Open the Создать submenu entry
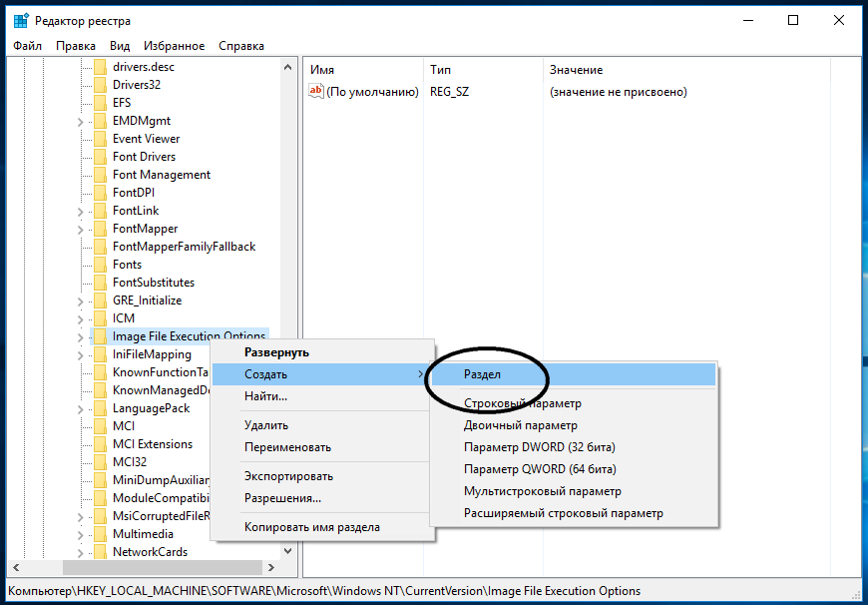The height and width of the screenshot is (605, 868). pos(322,374)
